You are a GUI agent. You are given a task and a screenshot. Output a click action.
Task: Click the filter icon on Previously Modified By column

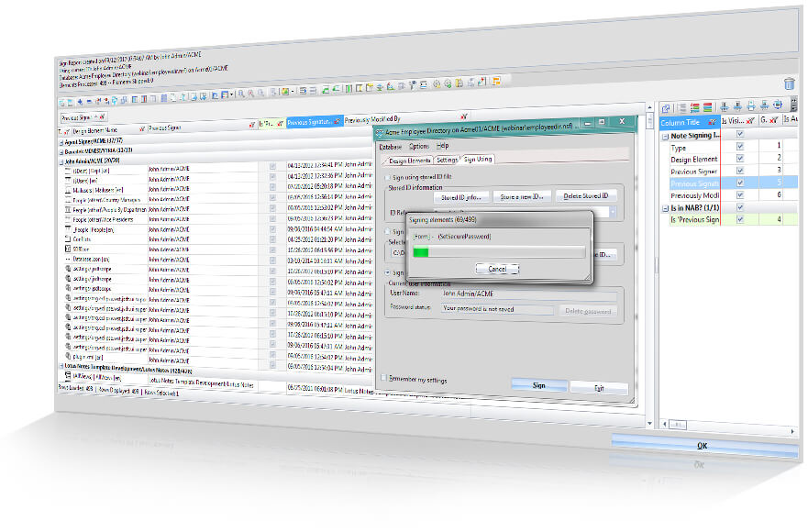click(x=463, y=116)
